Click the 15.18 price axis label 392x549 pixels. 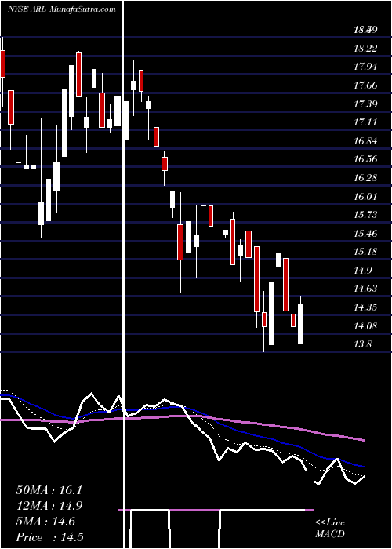coord(365,252)
